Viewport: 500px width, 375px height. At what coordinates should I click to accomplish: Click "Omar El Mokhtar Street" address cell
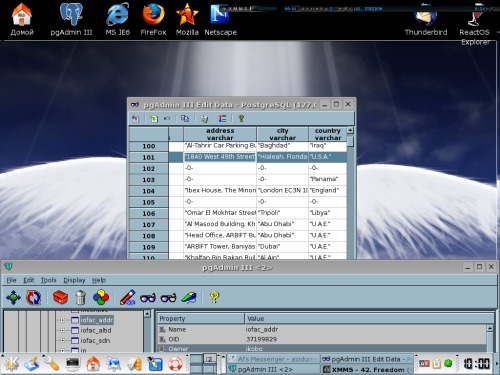[220, 213]
